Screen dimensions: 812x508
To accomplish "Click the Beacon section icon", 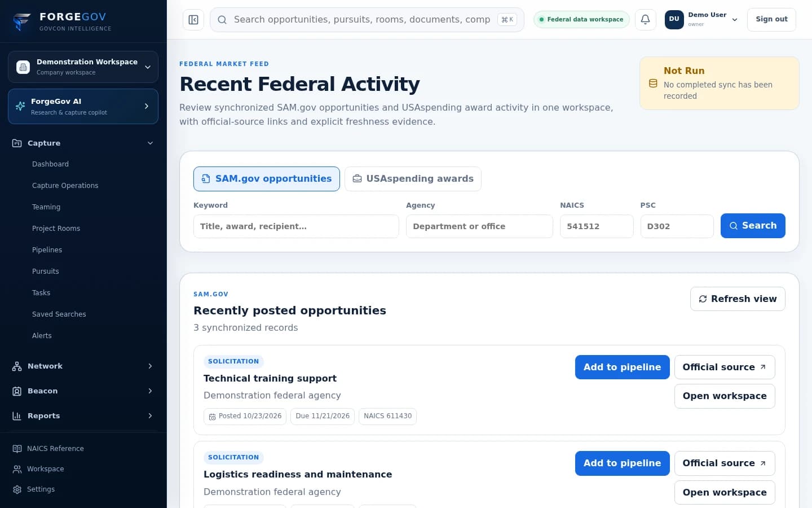I will [x=17, y=391].
